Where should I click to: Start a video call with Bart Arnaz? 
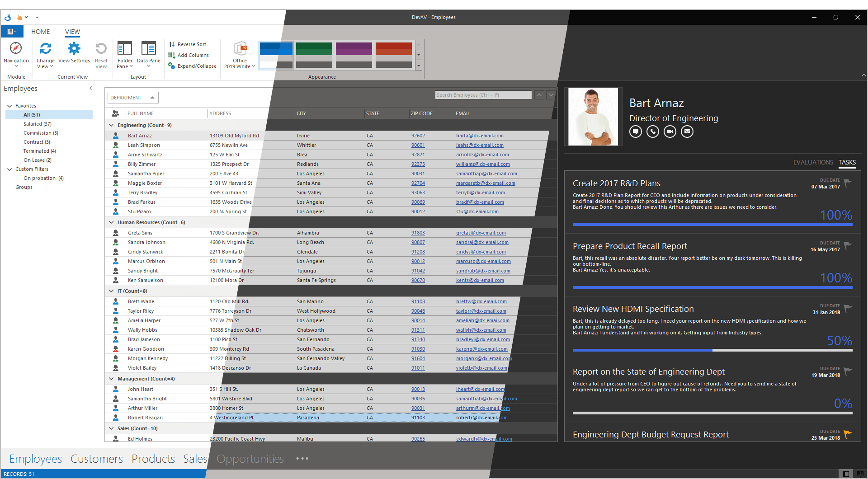pyautogui.click(x=670, y=131)
